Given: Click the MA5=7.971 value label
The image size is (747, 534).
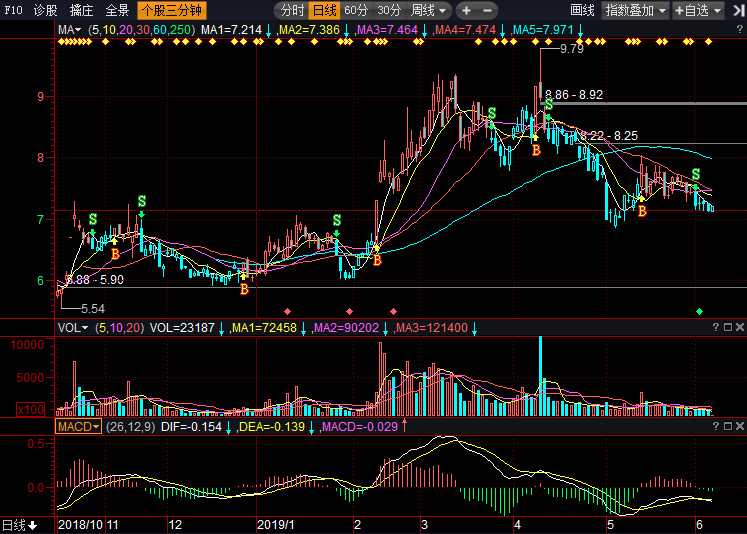Looking at the screenshot, I should click(543, 30).
